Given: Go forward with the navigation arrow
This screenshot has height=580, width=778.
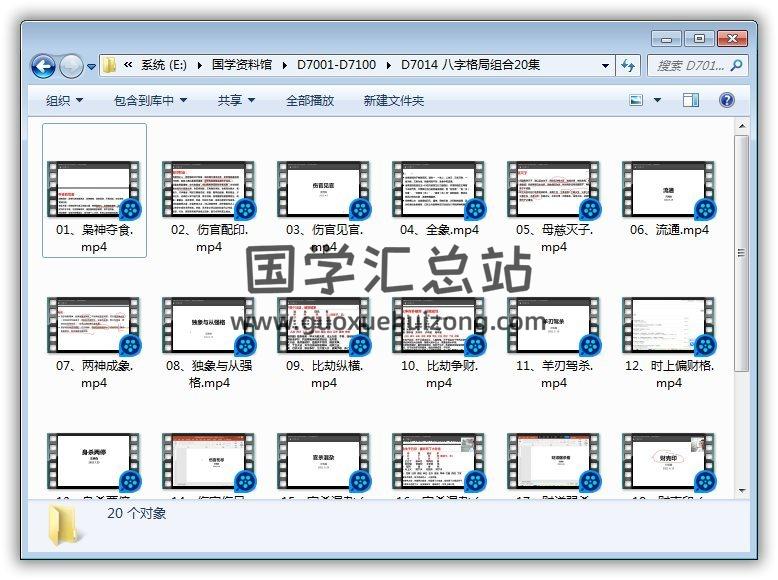Looking at the screenshot, I should pyautogui.click(x=71, y=65).
